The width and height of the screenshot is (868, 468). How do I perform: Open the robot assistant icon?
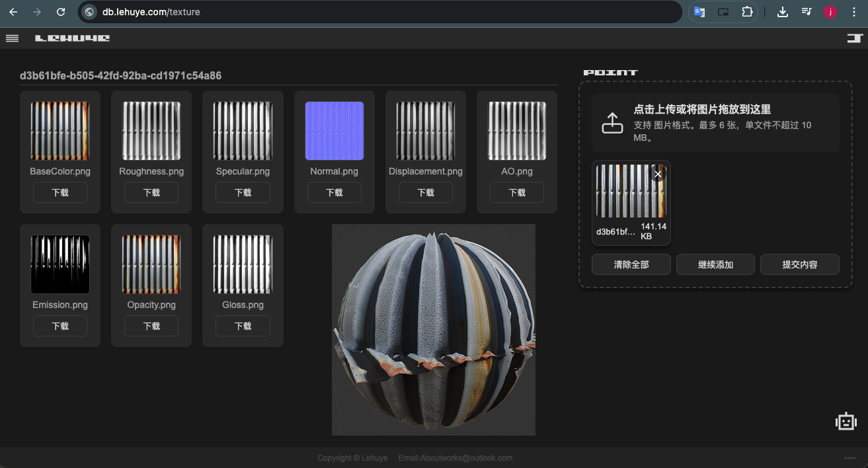click(x=846, y=421)
